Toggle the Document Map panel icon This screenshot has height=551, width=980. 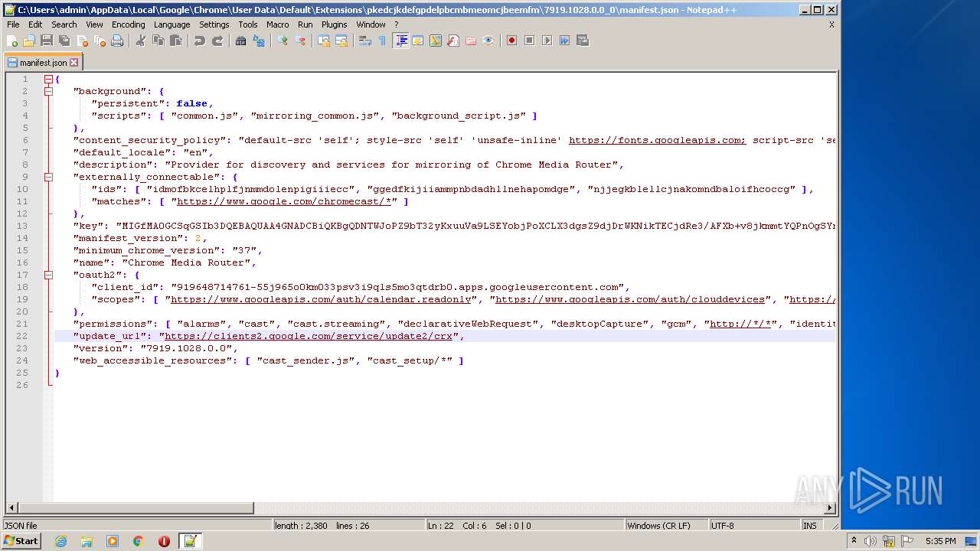pyautogui.click(x=436, y=41)
